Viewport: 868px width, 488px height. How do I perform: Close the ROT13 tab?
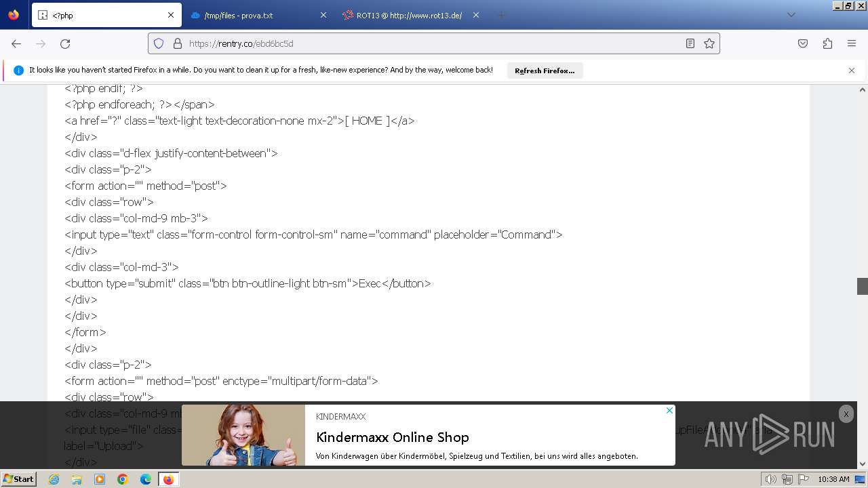coord(476,15)
